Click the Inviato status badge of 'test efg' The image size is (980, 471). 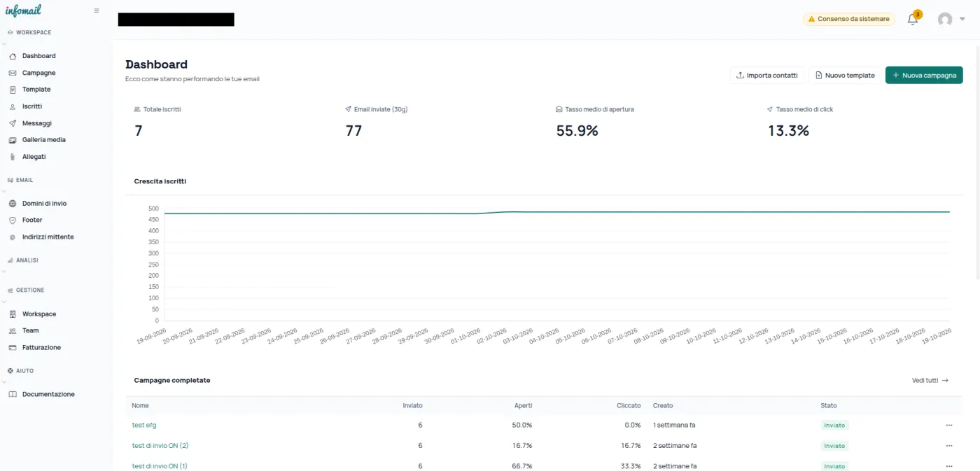[834, 425]
